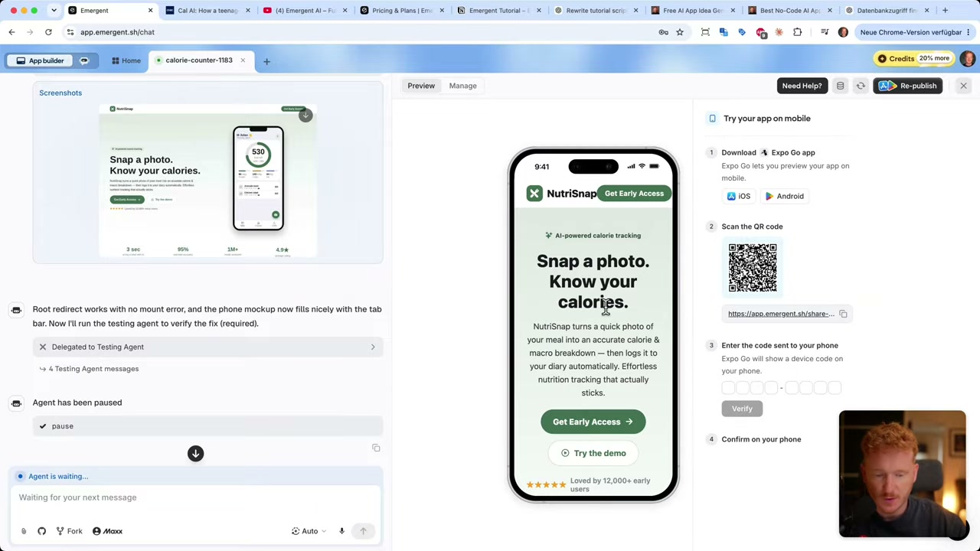The height and width of the screenshot is (551, 980).
Task: Click the pause status row
Action: (x=207, y=426)
